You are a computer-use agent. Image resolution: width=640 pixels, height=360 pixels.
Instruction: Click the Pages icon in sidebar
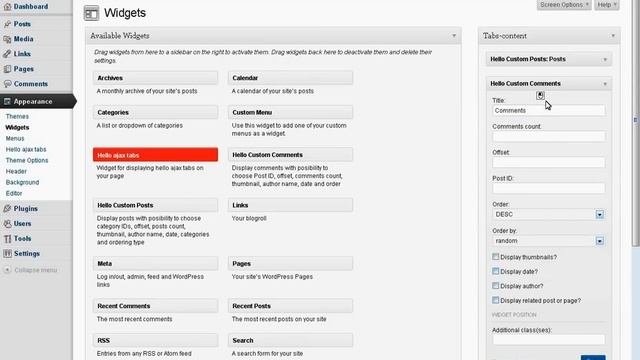pyautogui.click(x=7, y=69)
